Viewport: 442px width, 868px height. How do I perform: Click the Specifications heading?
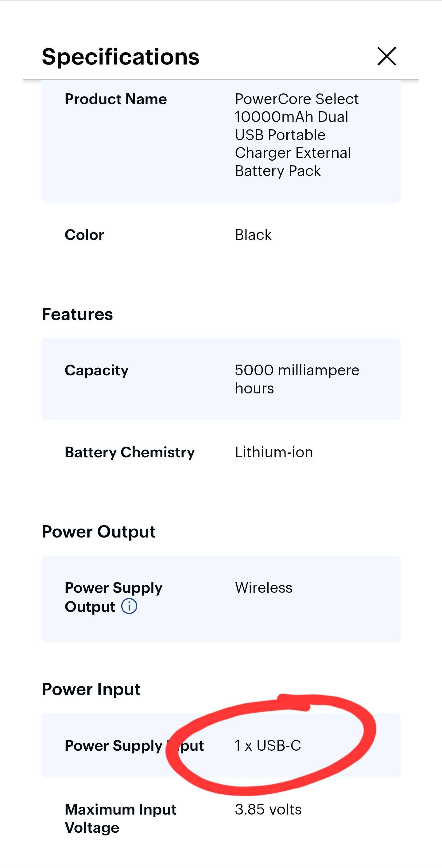click(x=121, y=56)
